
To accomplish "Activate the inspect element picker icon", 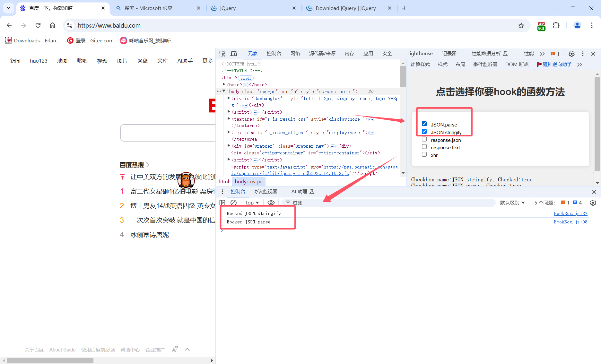I will pos(222,54).
